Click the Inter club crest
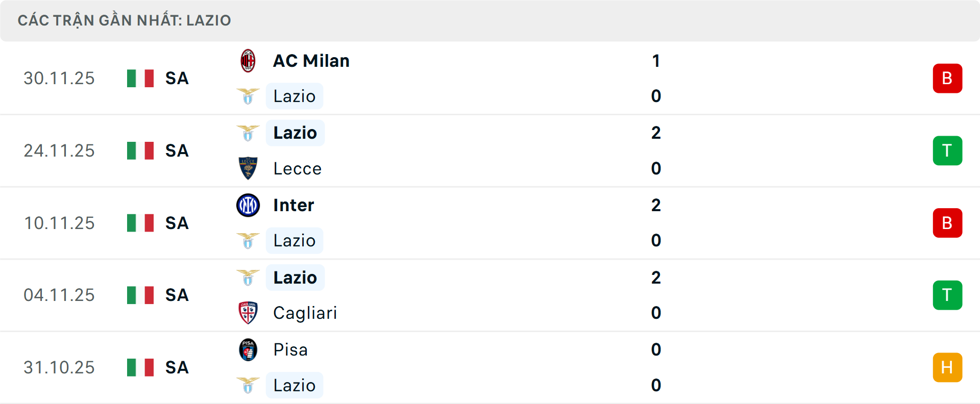The width and height of the screenshot is (980, 404). (x=248, y=205)
